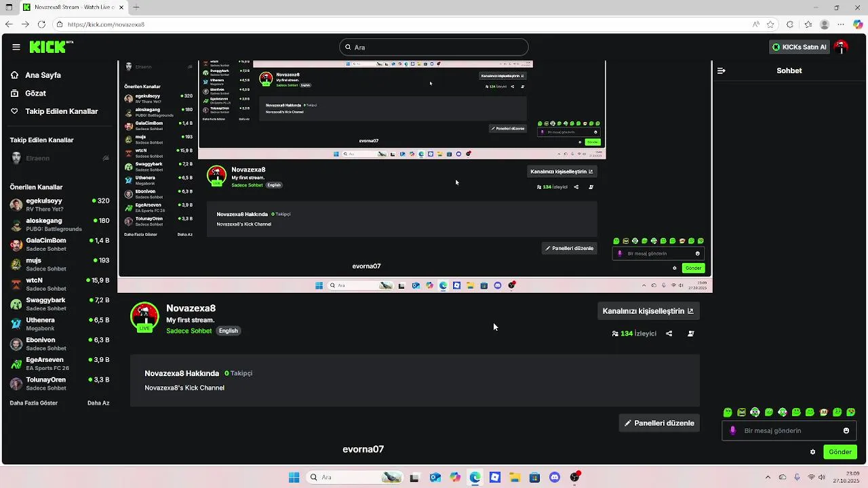868x488 pixels.
Task: Open browser settings three-dot menu
Action: (841, 24)
